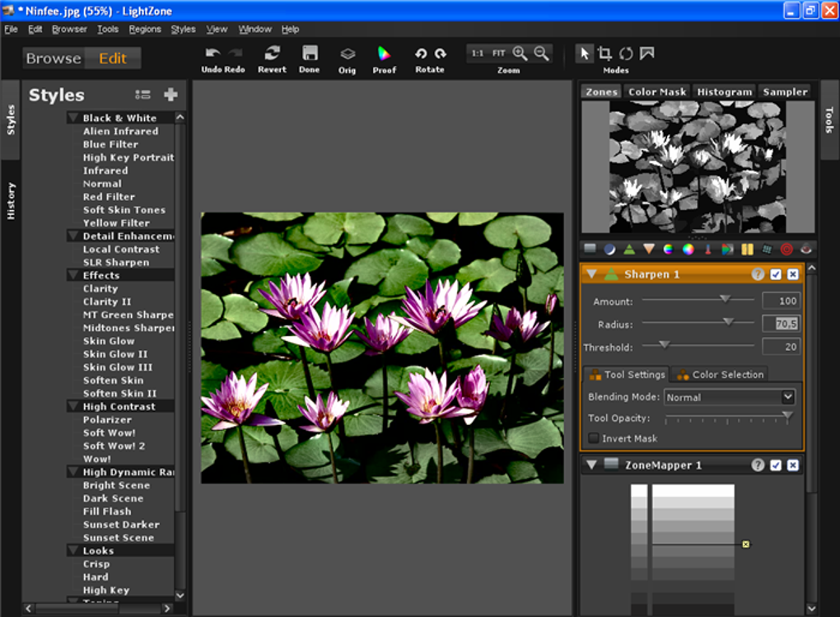This screenshot has height=617, width=840.
Task: Switch to Browse mode
Action: pos(54,58)
